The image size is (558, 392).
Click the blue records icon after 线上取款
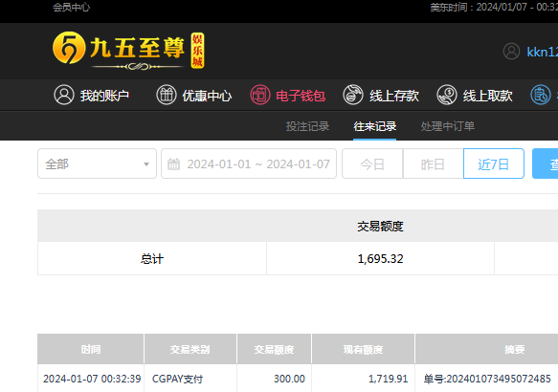click(x=541, y=95)
